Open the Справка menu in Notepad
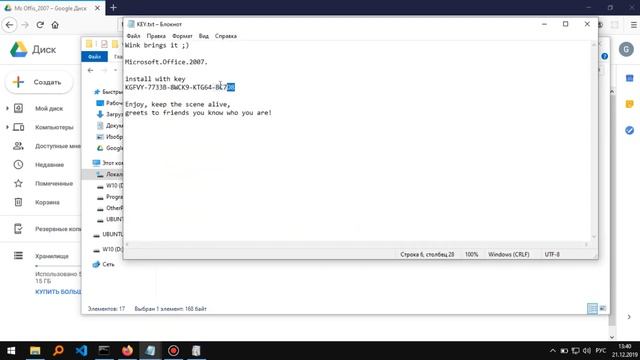 [226, 36]
